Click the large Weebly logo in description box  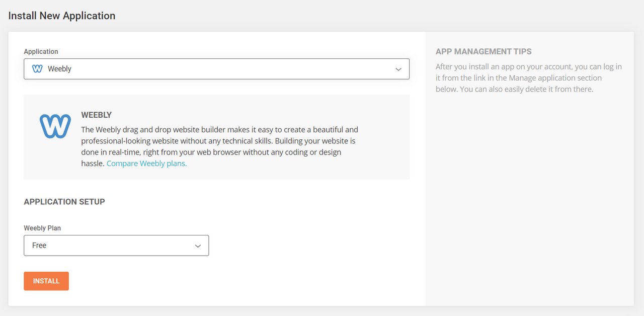tap(55, 126)
